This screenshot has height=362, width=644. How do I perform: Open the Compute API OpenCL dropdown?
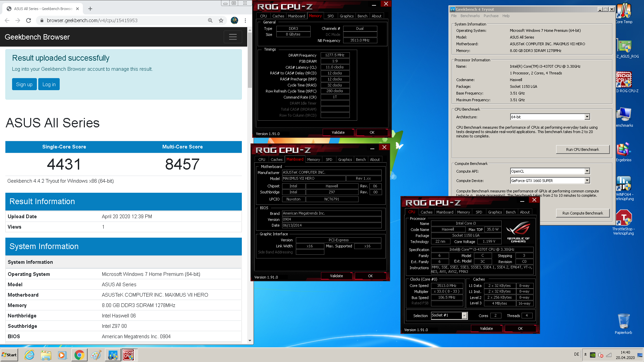click(x=550, y=171)
